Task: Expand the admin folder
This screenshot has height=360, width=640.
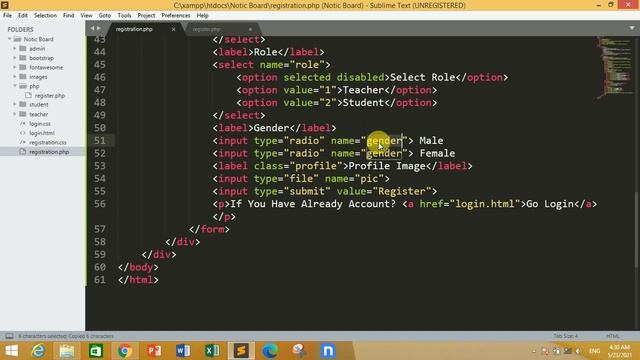Action: pos(15,49)
